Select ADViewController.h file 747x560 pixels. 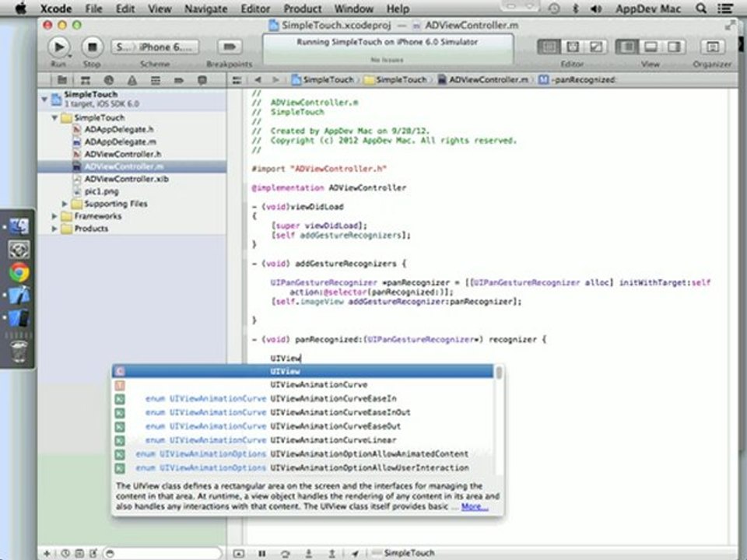pyautogui.click(x=122, y=154)
